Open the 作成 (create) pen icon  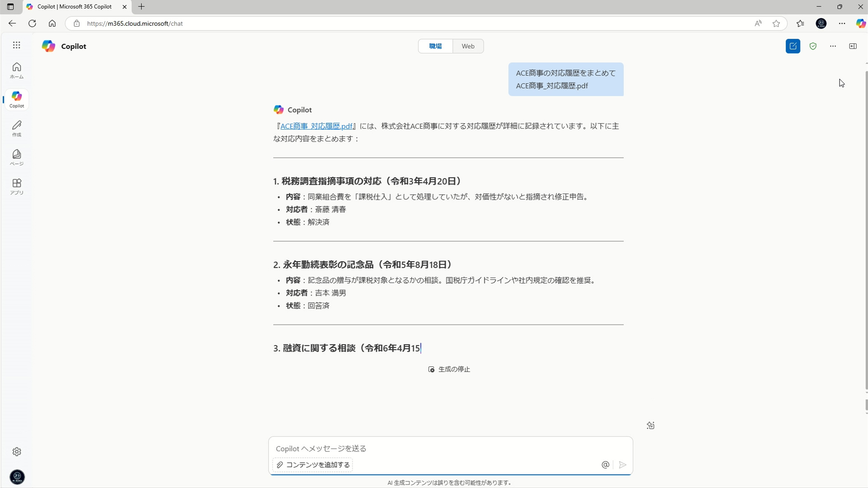coord(17,128)
